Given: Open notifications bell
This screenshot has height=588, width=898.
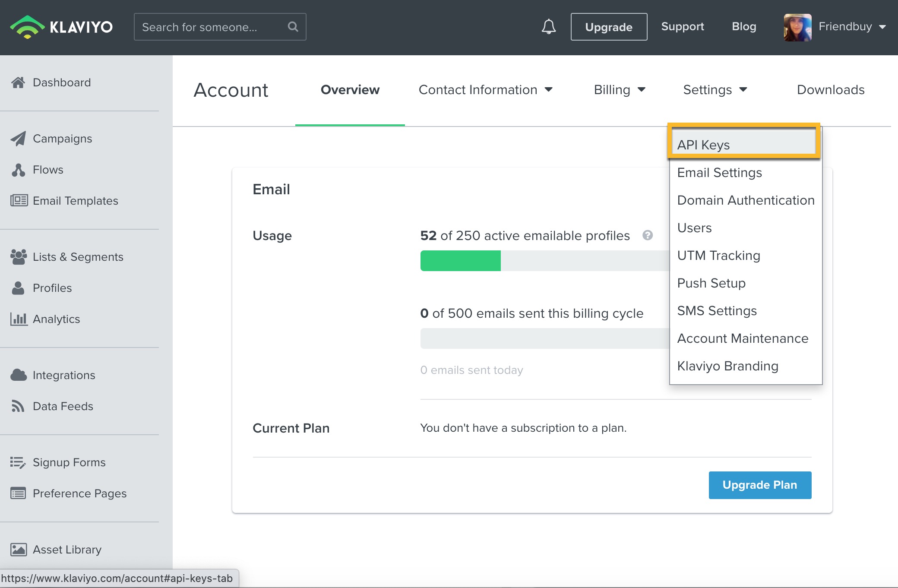Looking at the screenshot, I should (x=549, y=27).
